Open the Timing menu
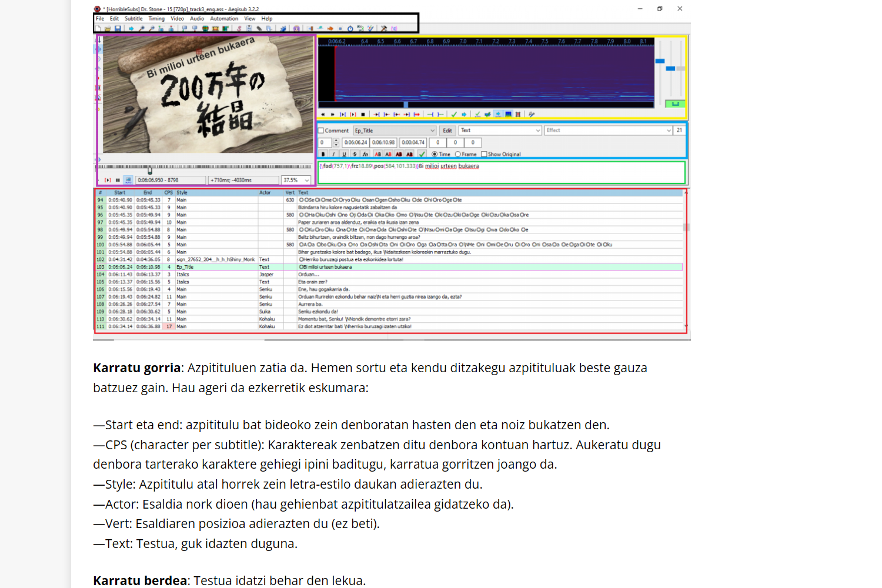 tap(156, 18)
